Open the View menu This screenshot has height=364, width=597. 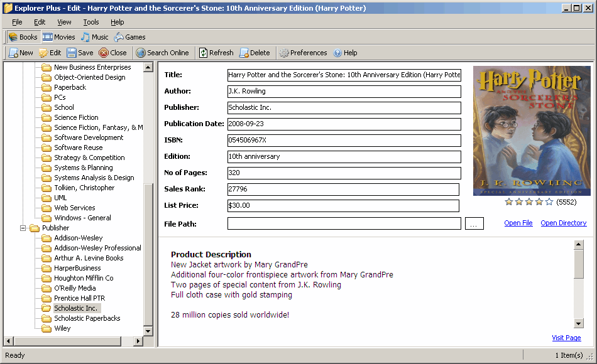click(64, 22)
